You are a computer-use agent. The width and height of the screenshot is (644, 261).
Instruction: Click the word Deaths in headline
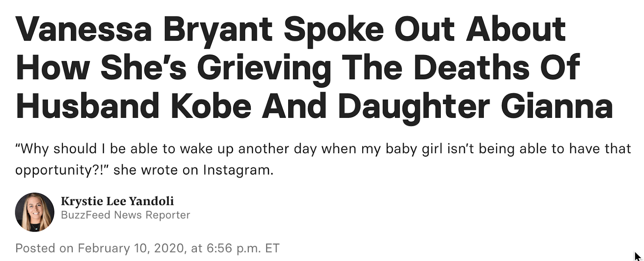tap(471, 68)
